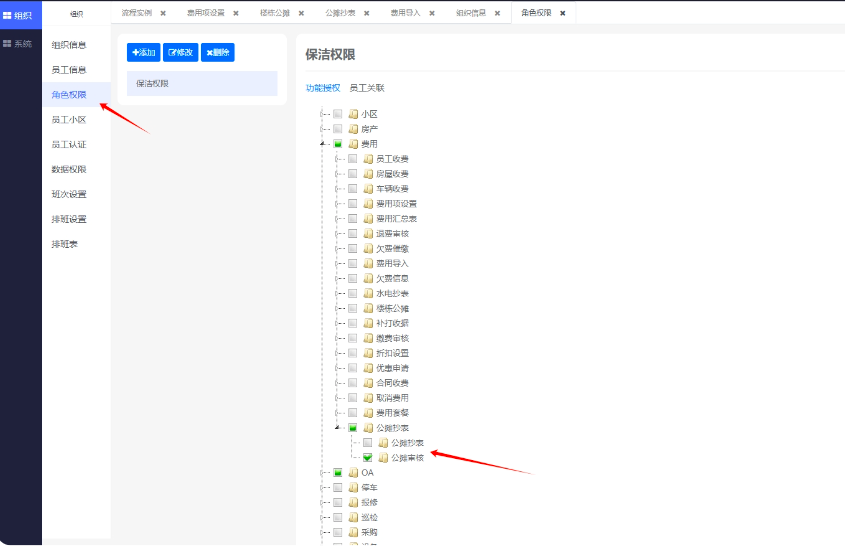
Task: Click the 取消费用 folder icon
Action: click(x=369, y=398)
